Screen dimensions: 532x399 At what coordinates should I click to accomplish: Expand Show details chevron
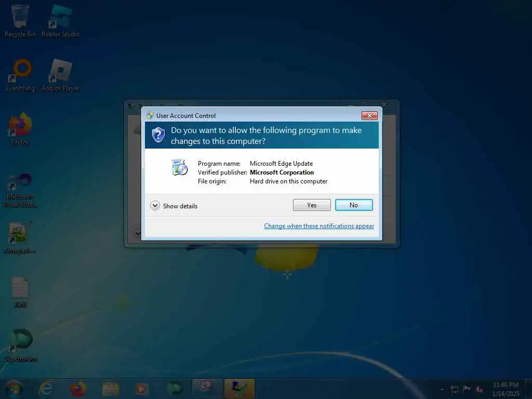pos(155,206)
